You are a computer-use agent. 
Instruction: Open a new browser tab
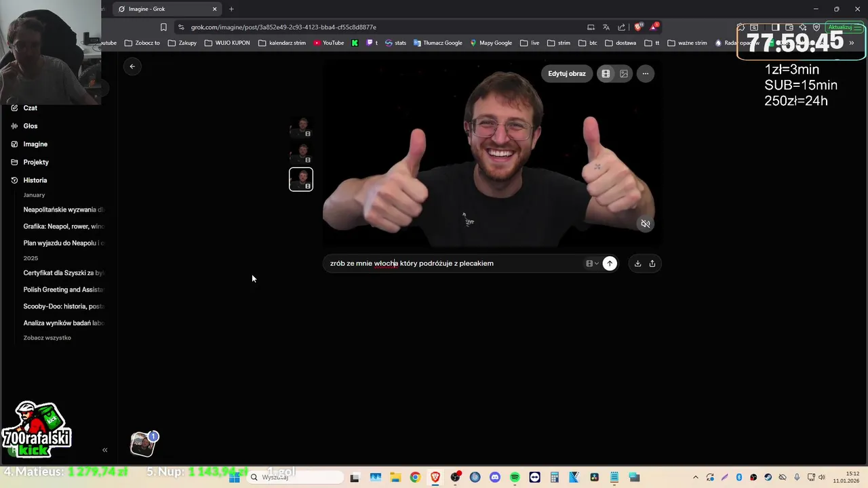pos(231,9)
